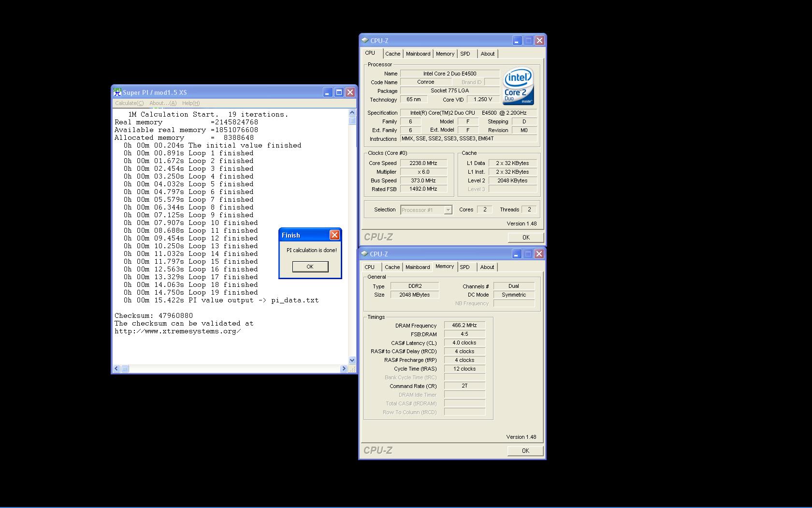This screenshot has width=812, height=508.
Task: Click the Super PI horizontal scrollbar left arrow
Action: pos(116,369)
